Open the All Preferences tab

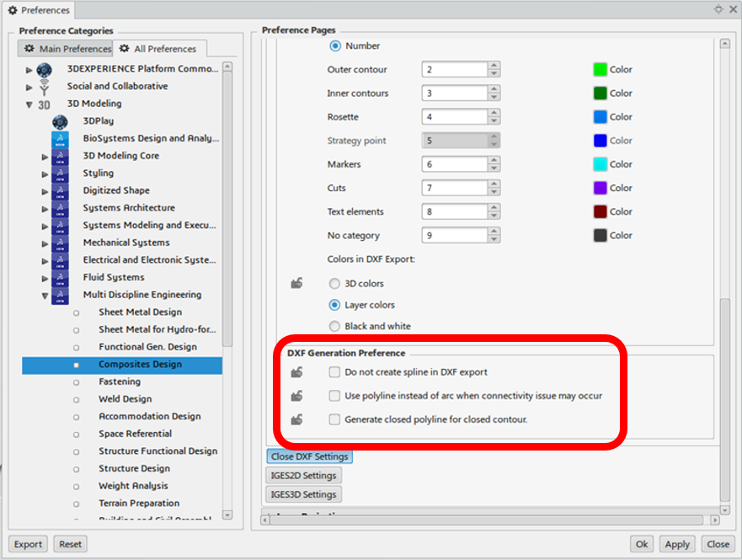tap(159, 49)
